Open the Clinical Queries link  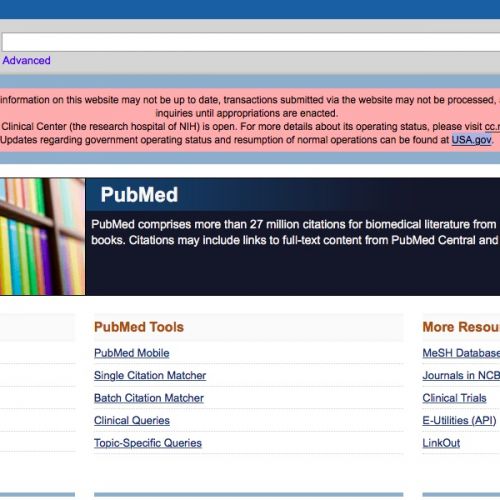pyautogui.click(x=132, y=420)
